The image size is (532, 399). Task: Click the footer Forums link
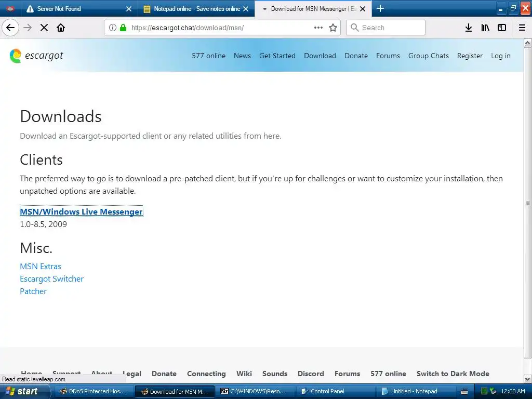coord(347,374)
